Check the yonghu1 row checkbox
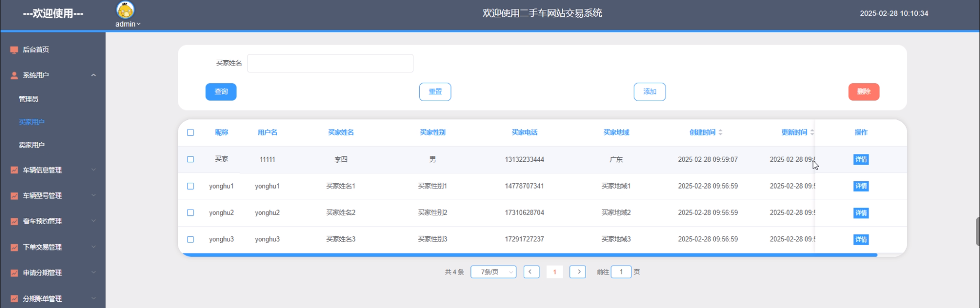The image size is (980, 308). click(x=190, y=186)
